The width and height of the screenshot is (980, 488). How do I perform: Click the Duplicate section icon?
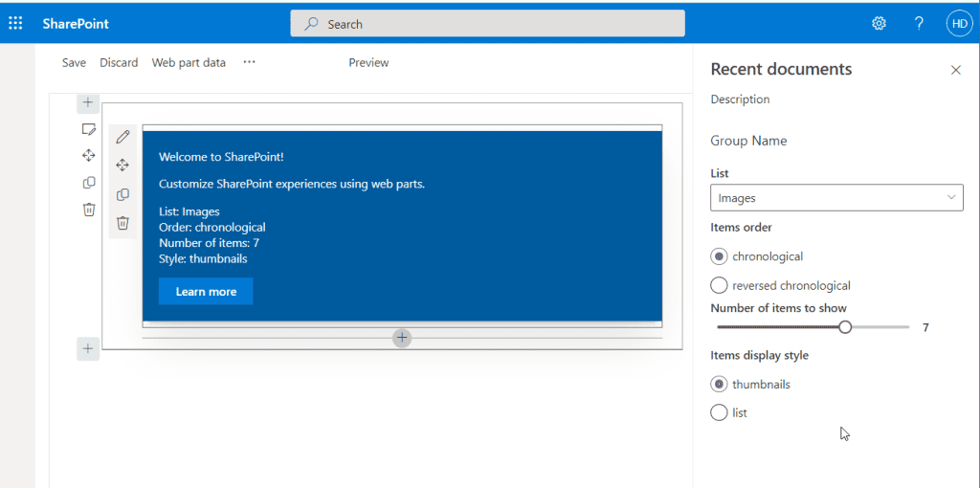pos(89,183)
